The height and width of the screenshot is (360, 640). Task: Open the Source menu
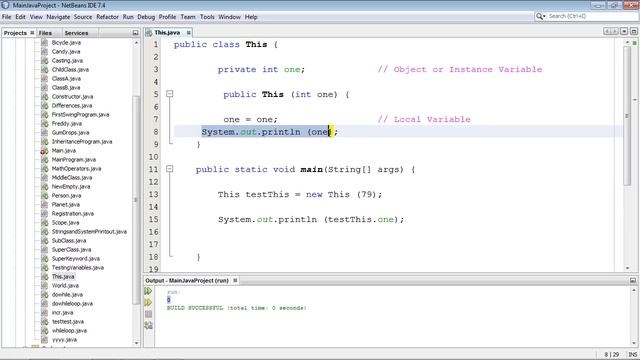(x=83, y=17)
